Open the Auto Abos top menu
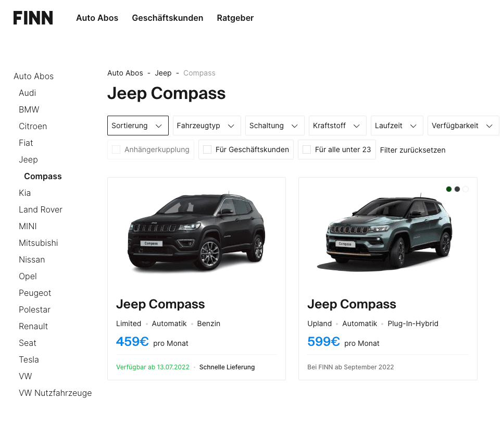The image size is (502, 448). [x=97, y=18]
